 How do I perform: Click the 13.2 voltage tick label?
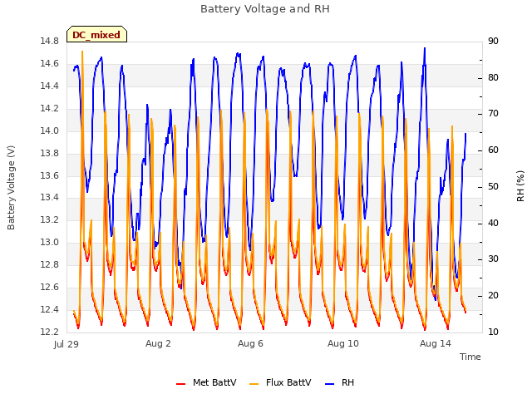pyautogui.click(x=49, y=219)
